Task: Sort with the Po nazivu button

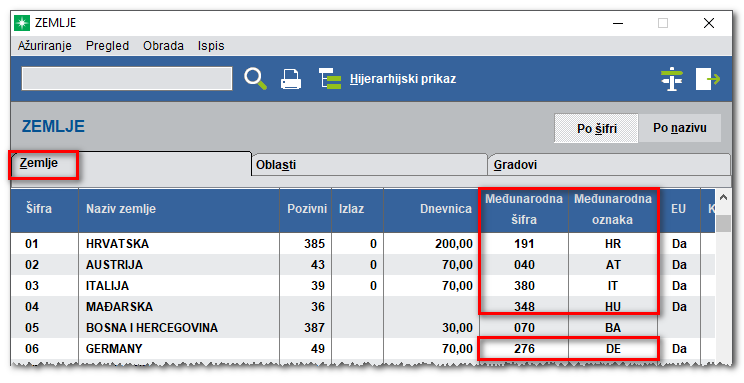Action: pyautogui.click(x=680, y=128)
